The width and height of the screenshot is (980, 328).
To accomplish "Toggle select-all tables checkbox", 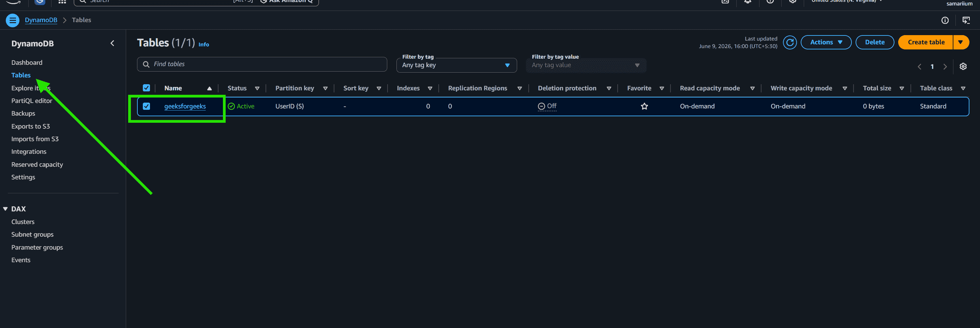I will click(x=146, y=88).
